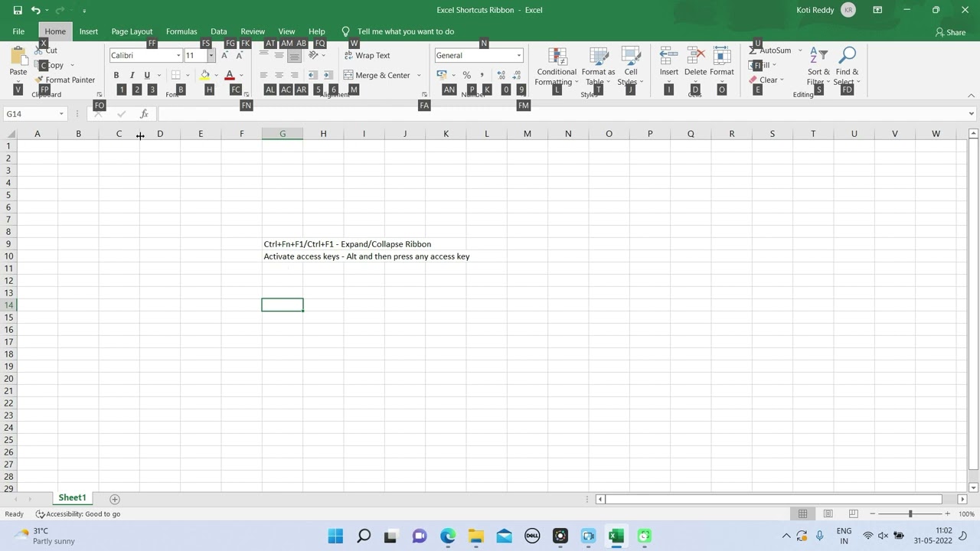Expand the formula bar

tap(971, 114)
